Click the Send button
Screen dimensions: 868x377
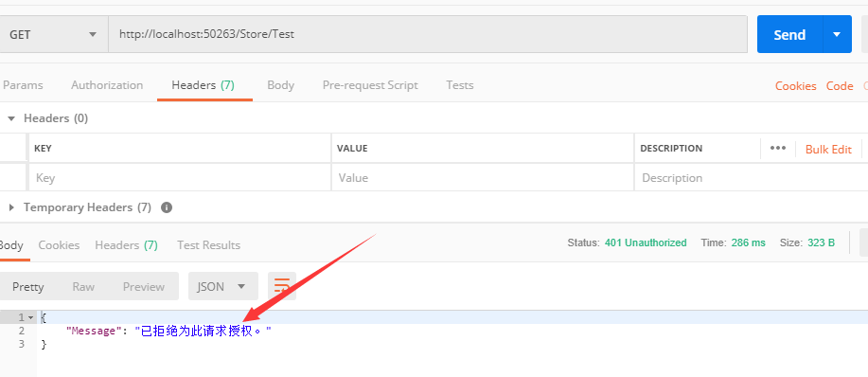(790, 34)
